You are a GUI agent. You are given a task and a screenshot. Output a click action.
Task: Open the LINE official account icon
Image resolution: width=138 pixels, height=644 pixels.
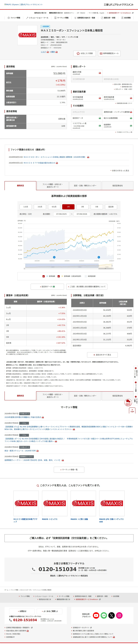104,615
